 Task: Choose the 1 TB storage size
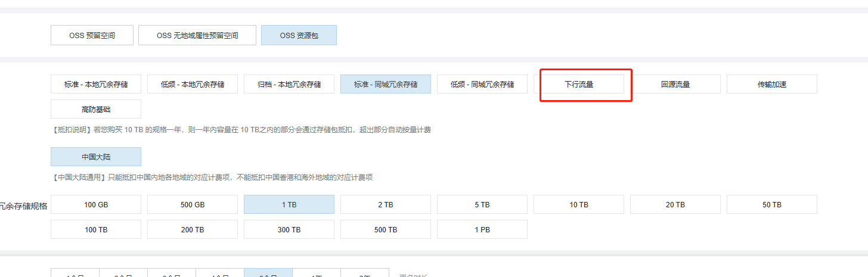pos(289,204)
